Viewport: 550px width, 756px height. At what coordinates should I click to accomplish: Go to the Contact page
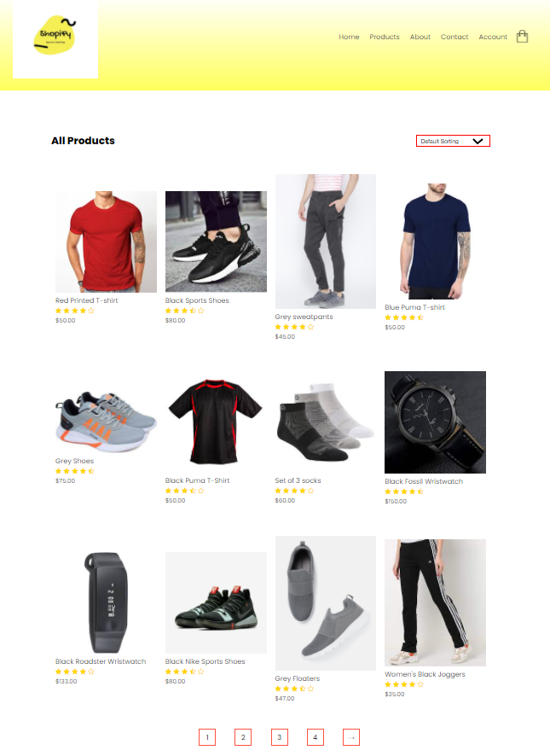[x=454, y=37]
